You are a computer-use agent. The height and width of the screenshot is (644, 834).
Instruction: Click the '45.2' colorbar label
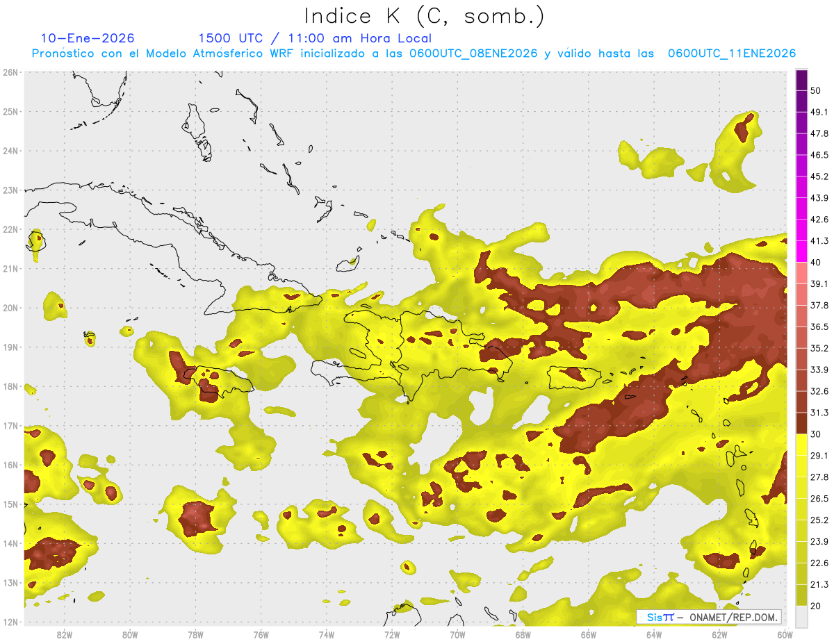pos(819,176)
